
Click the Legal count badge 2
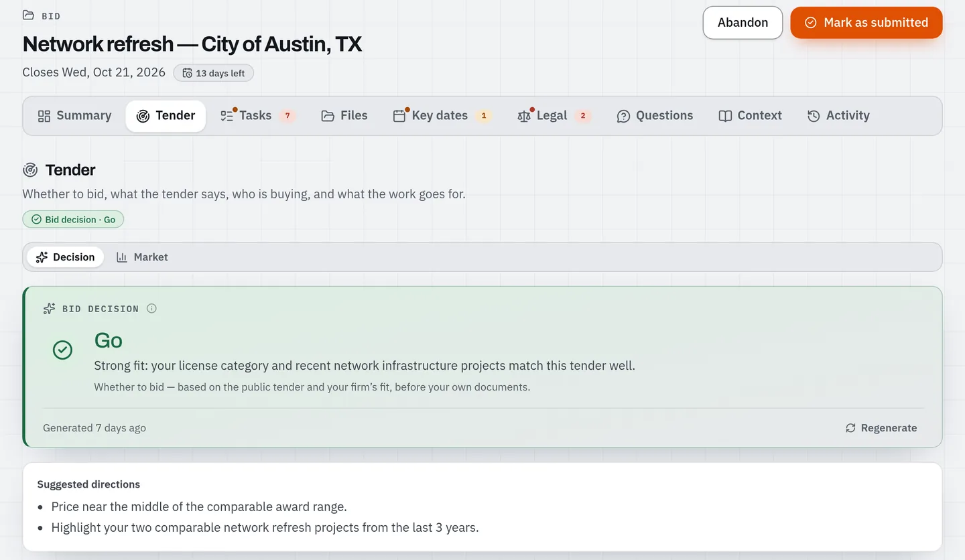coord(583,116)
